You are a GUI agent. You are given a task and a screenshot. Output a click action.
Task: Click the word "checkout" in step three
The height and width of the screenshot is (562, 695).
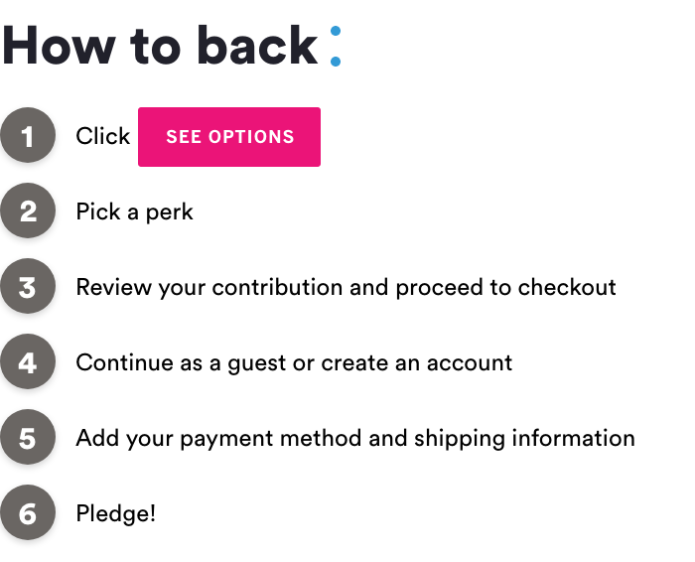(567, 287)
